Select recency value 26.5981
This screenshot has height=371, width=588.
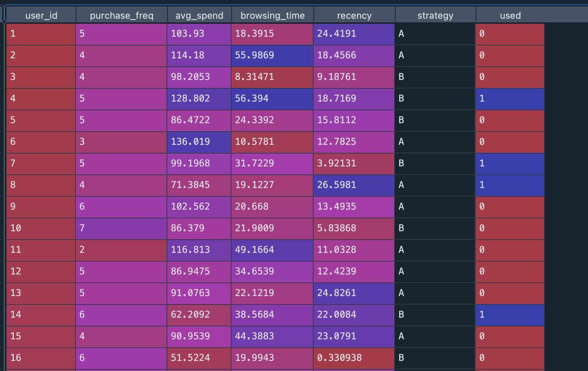[x=354, y=185]
